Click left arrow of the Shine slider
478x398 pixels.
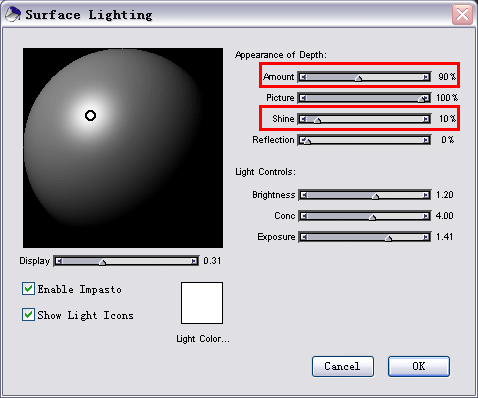coord(303,119)
